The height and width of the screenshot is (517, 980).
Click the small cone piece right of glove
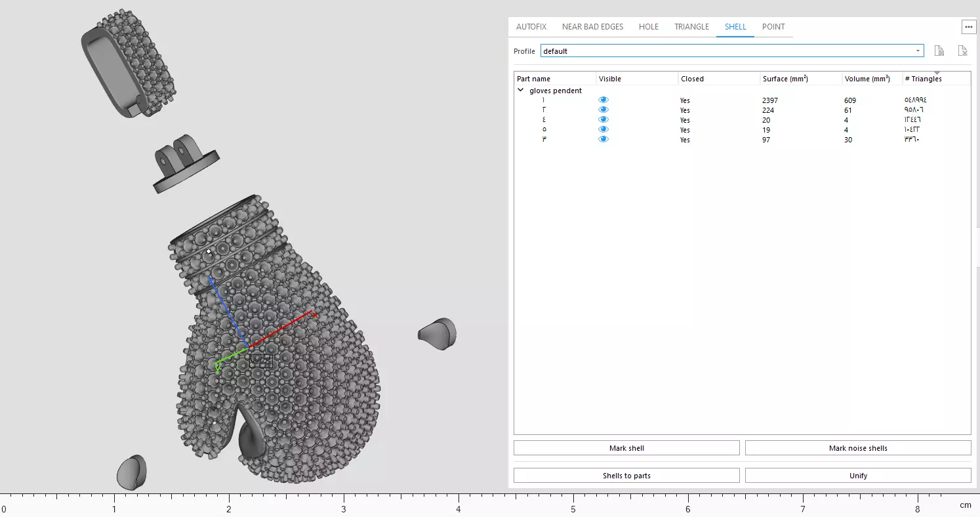[x=438, y=334]
